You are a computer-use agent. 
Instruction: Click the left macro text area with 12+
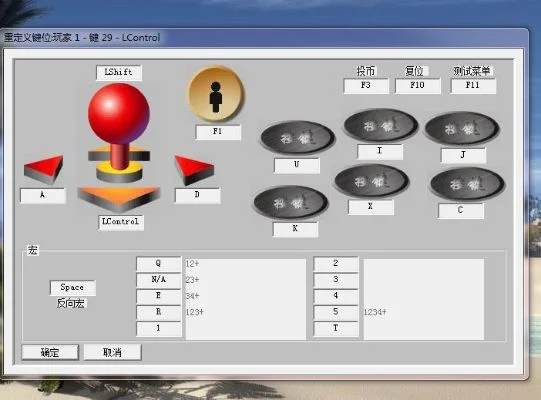[x=246, y=299]
